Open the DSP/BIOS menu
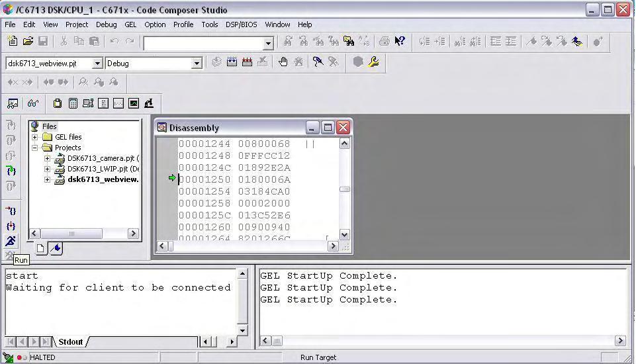This screenshot has width=636, height=364. [x=242, y=24]
